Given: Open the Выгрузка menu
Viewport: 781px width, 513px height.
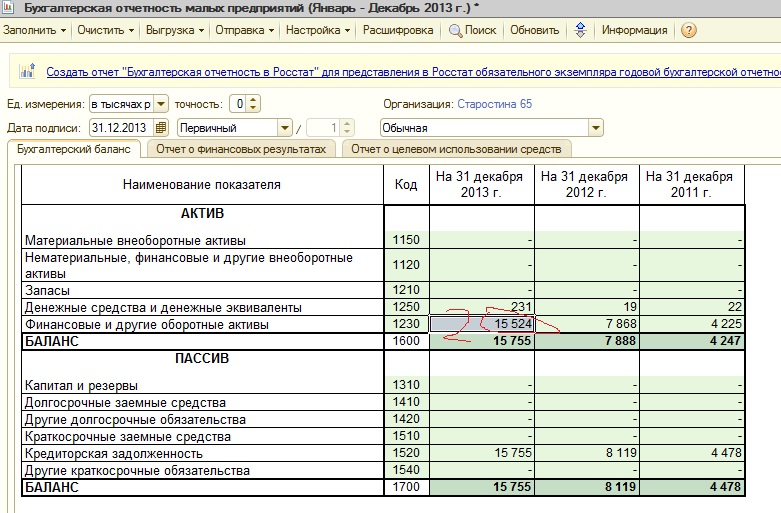Looking at the screenshot, I should [x=175, y=30].
